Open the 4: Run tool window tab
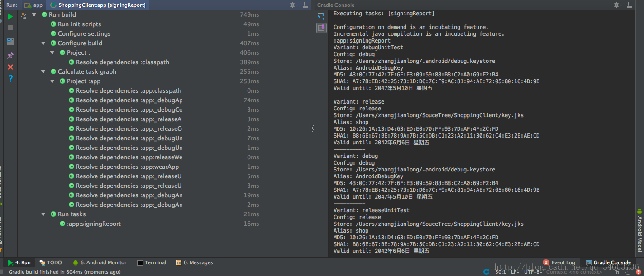644x276 pixels. (19, 262)
